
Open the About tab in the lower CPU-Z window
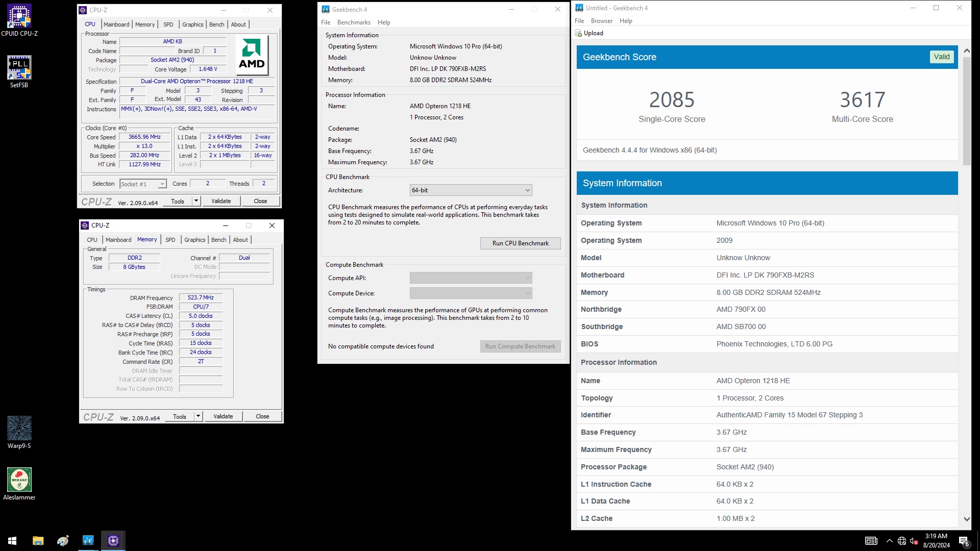[x=240, y=240]
